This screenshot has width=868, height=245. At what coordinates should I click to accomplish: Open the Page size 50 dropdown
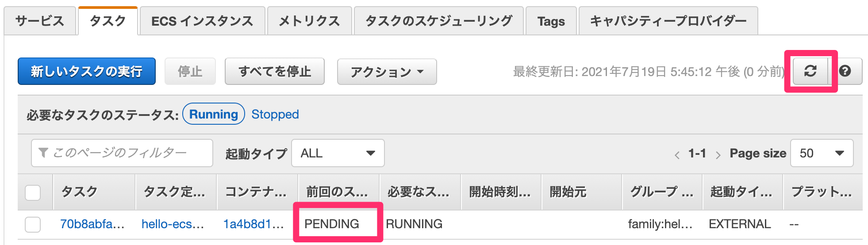[821, 153]
